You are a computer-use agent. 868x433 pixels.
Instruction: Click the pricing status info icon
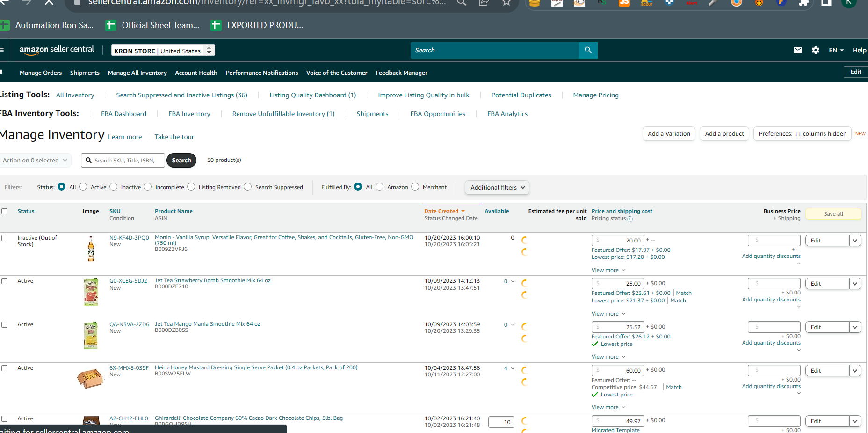(x=630, y=219)
